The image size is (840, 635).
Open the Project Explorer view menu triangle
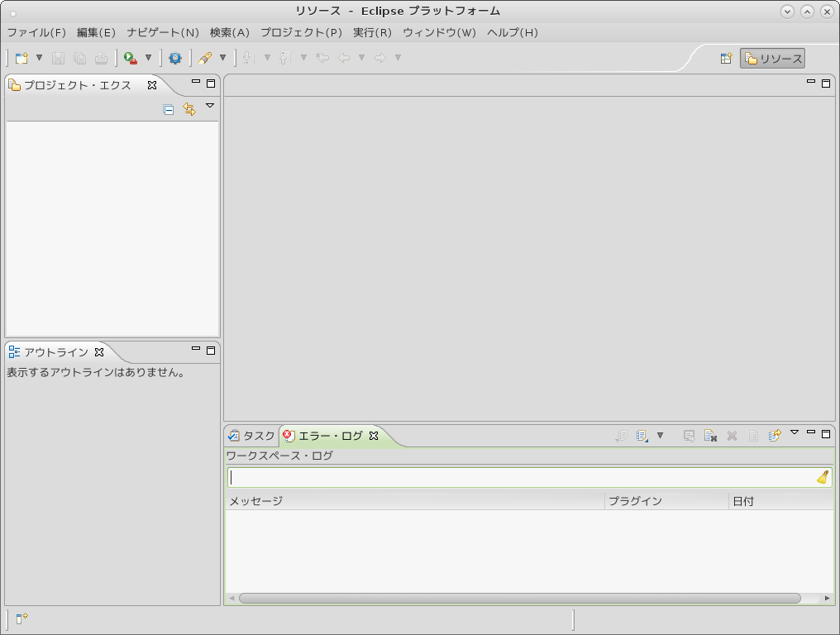pyautogui.click(x=210, y=106)
